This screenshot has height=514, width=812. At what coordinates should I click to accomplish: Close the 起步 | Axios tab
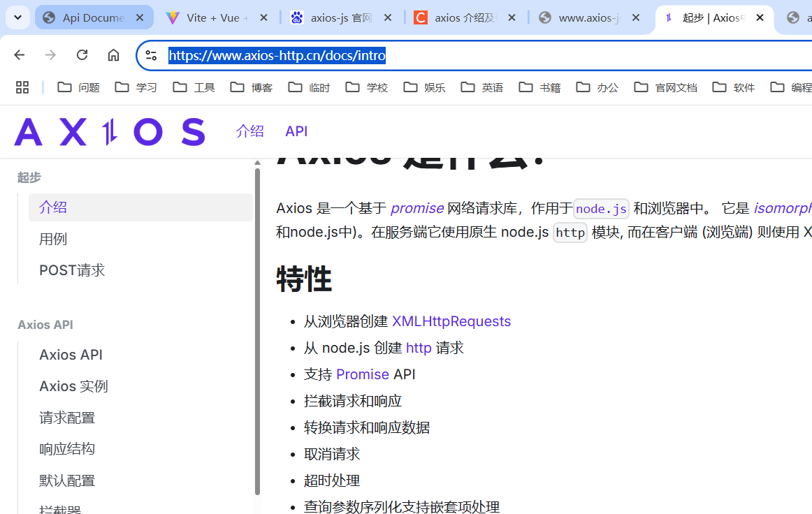pos(760,17)
